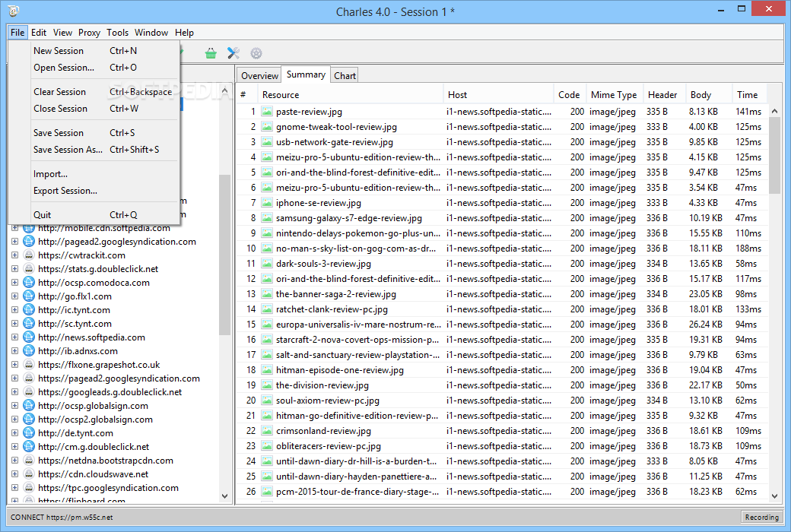Select hitman-episode-one-review.jpg resource row

point(503,370)
